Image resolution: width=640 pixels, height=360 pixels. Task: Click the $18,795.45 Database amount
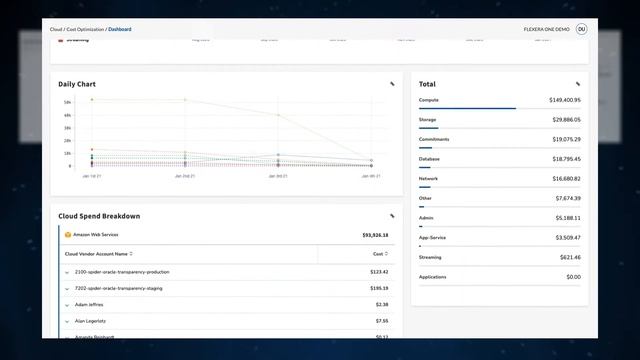(x=567, y=159)
